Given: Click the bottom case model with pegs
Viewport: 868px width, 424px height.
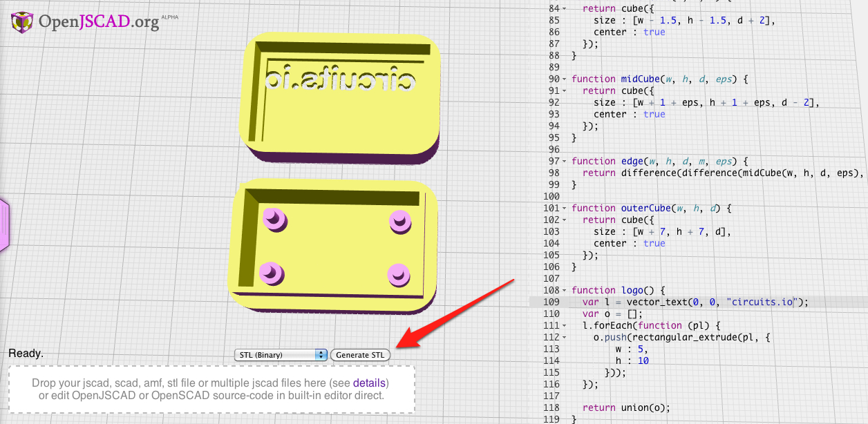Looking at the screenshot, I should 333,248.
